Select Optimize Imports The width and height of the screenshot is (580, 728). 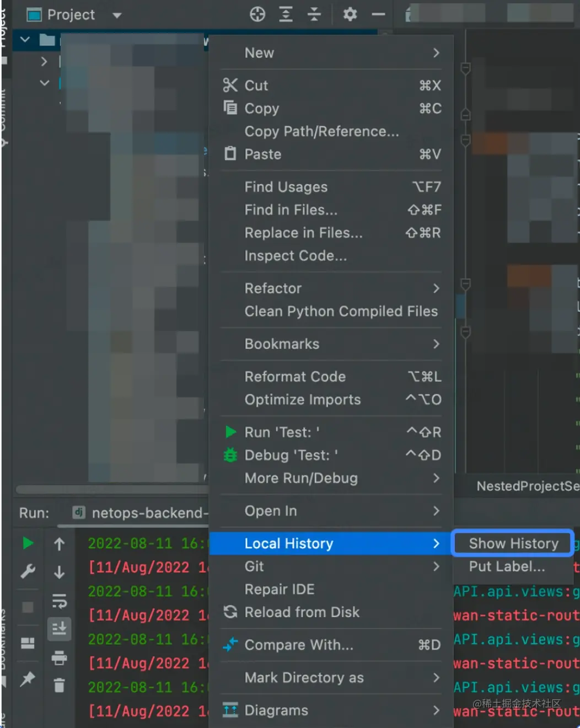331,400
